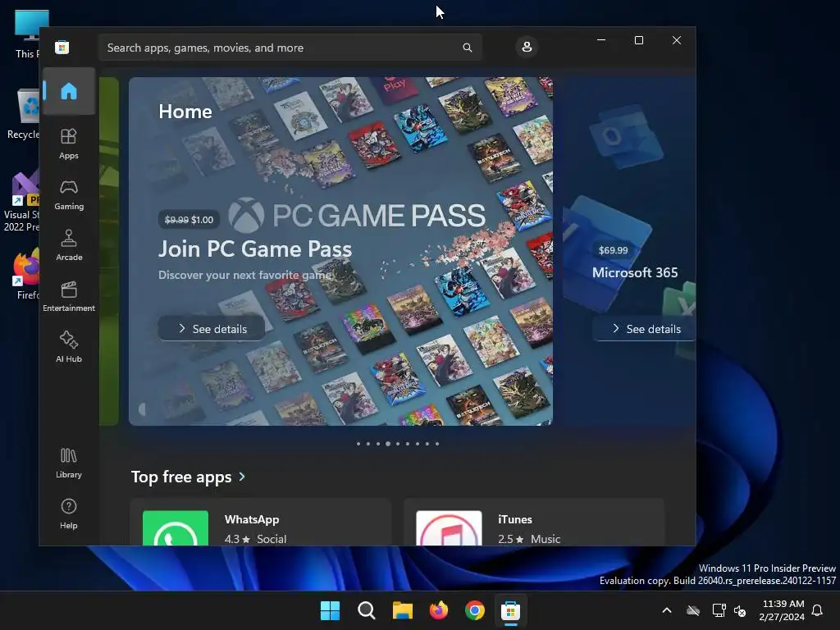Viewport: 840px width, 630px height.
Task: Select the last carousel page dot
Action: pyautogui.click(x=437, y=444)
